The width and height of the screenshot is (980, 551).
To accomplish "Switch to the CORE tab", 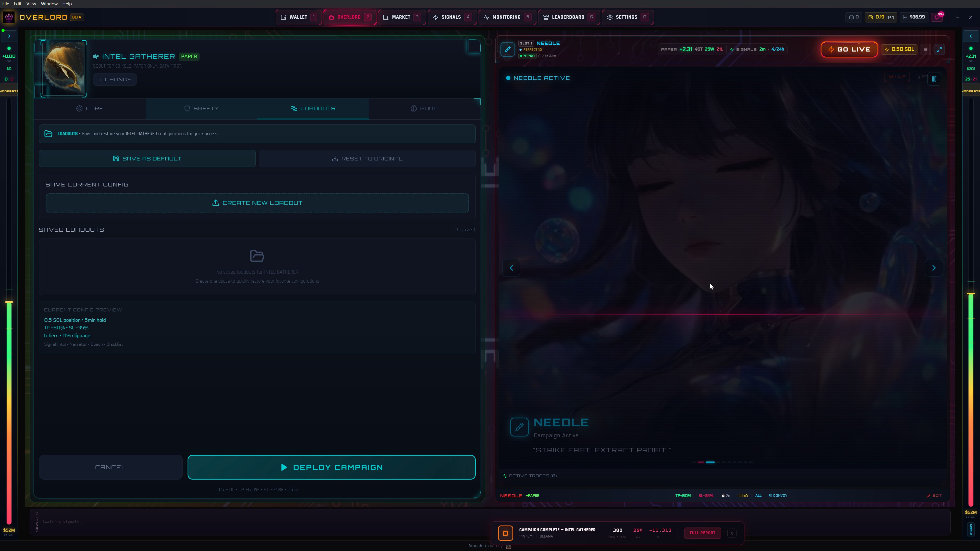I will click(x=90, y=109).
